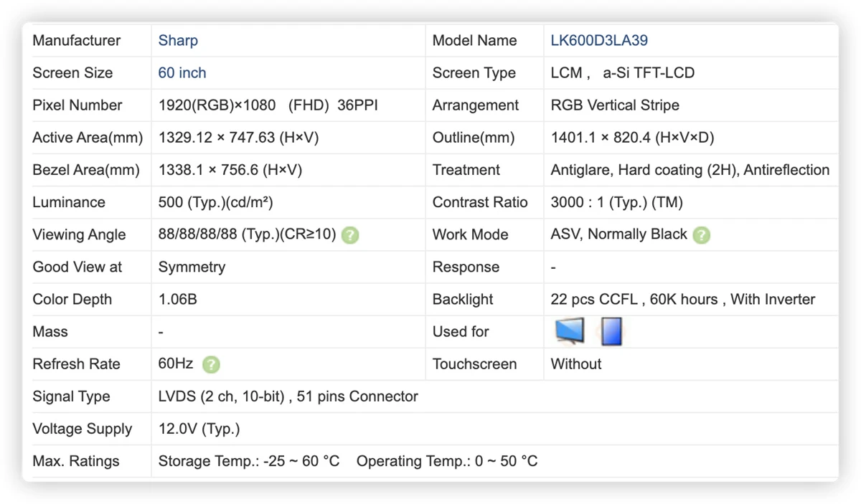Screen dimensions: 861x504
Task: Select the 1329.12 × 747.63 (H×V) value
Action: pos(239,138)
